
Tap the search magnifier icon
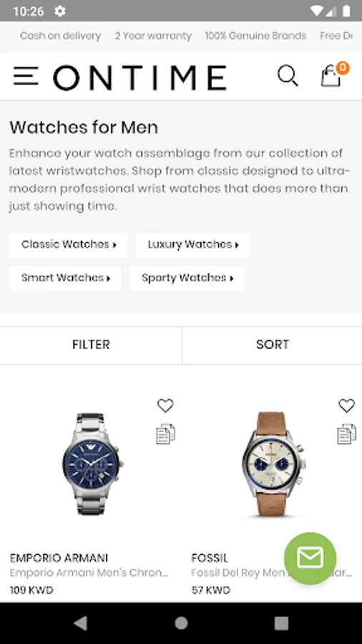[288, 76]
